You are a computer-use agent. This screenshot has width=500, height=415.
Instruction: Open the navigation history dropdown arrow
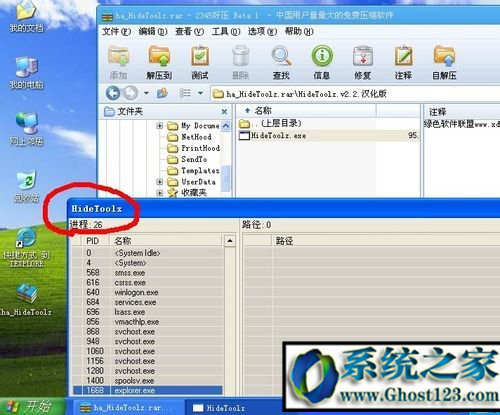tap(146, 93)
